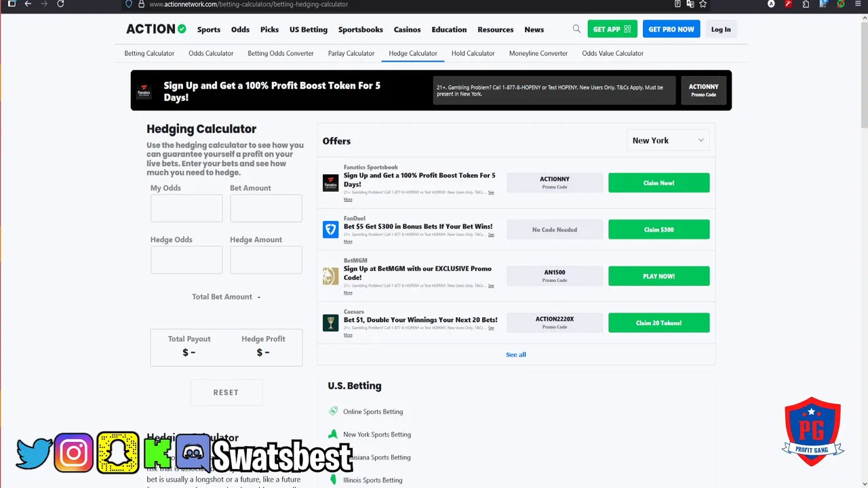
Task: Click the Fanatics logo in black banner
Action: click(x=144, y=91)
